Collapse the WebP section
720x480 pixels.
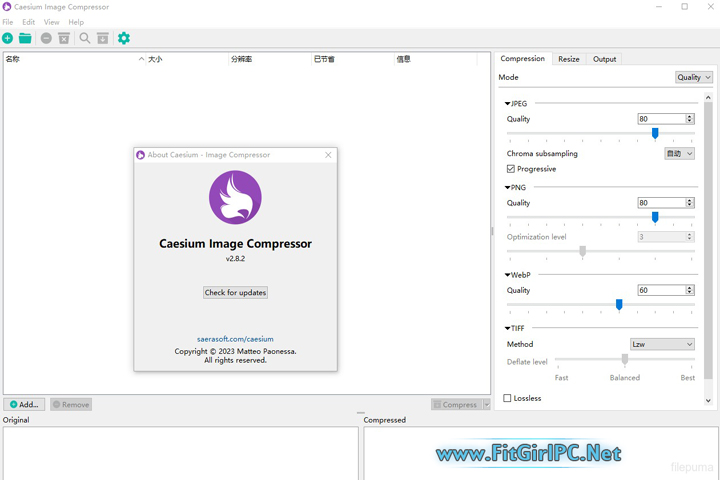tap(507, 275)
